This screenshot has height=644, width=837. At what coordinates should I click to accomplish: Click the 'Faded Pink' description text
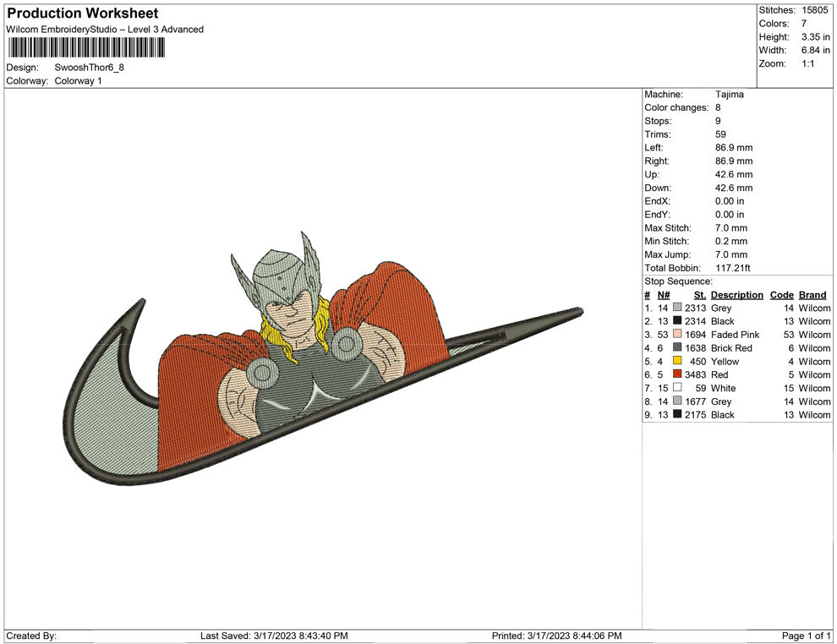coord(735,335)
